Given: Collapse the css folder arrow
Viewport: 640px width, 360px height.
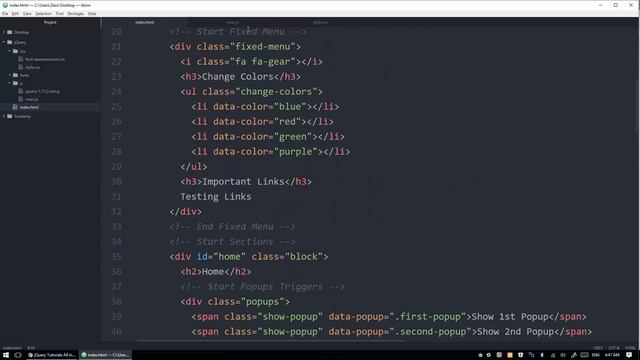Looking at the screenshot, I should 10,51.
